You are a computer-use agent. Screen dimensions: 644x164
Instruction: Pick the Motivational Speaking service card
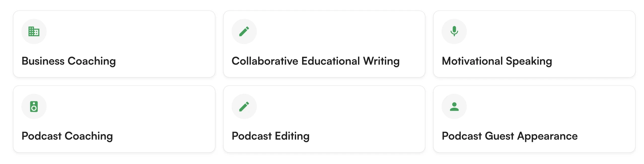pos(534,44)
